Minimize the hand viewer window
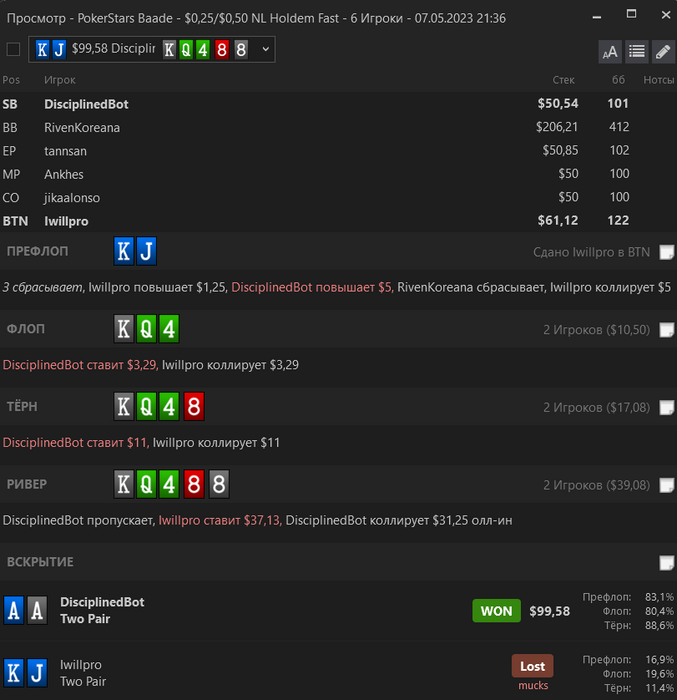 pyautogui.click(x=597, y=16)
